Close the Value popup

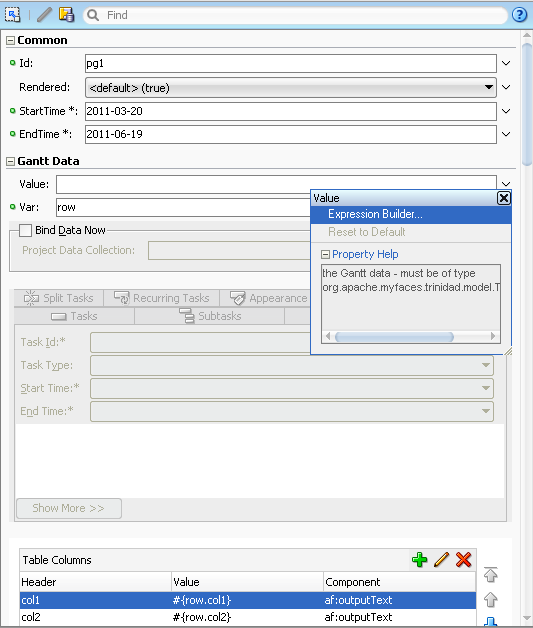pyautogui.click(x=503, y=198)
